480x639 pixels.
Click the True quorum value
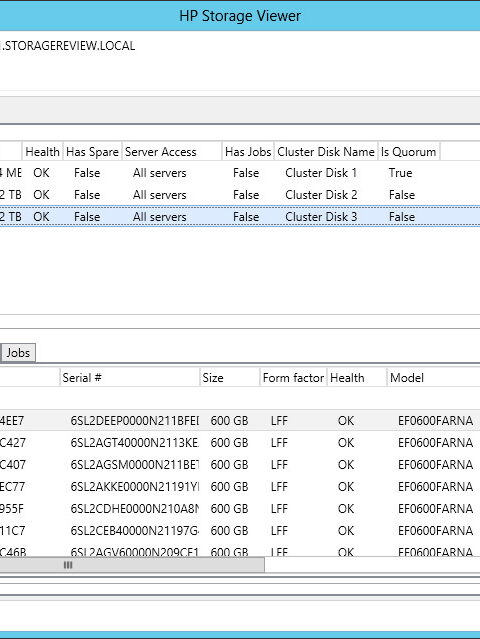(x=401, y=173)
